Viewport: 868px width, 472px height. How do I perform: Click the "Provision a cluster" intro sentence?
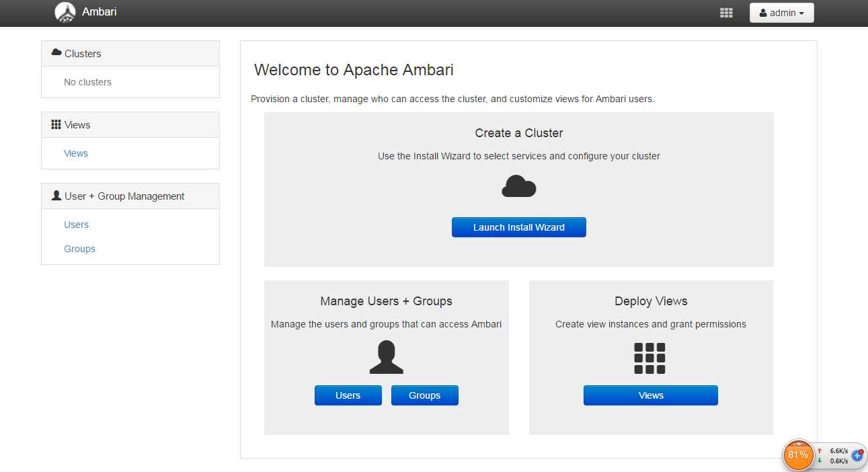[x=452, y=99]
